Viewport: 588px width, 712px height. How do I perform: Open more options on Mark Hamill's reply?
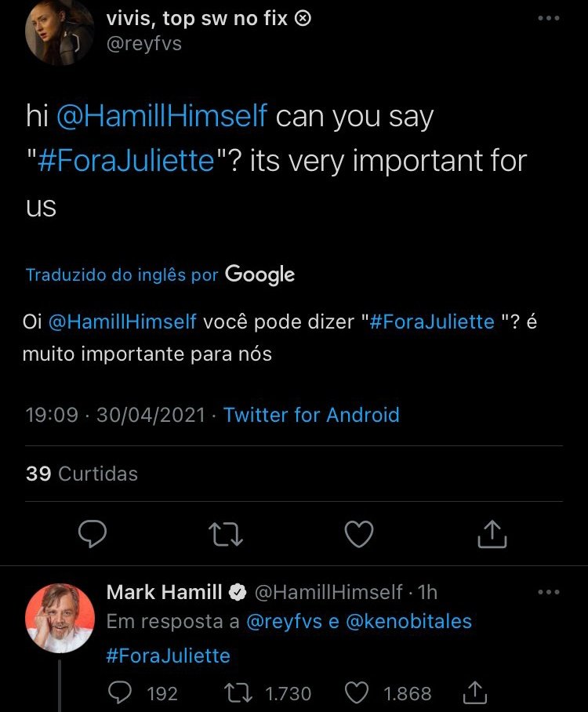[549, 592]
